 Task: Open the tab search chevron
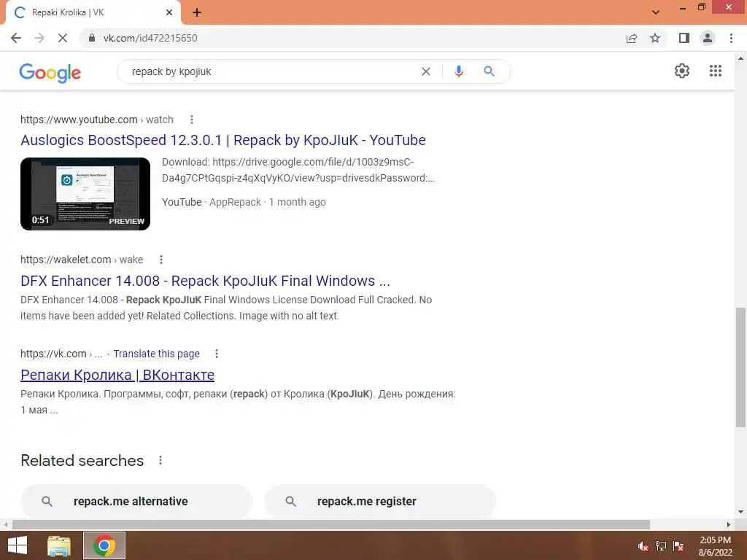pos(656,12)
